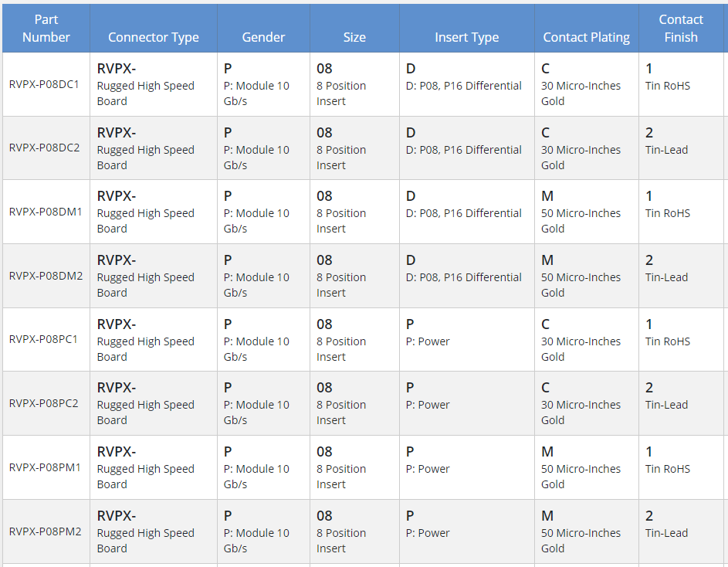The height and width of the screenshot is (567, 728).
Task: Open part number RVPX-P08DC1
Action: pyautogui.click(x=44, y=85)
